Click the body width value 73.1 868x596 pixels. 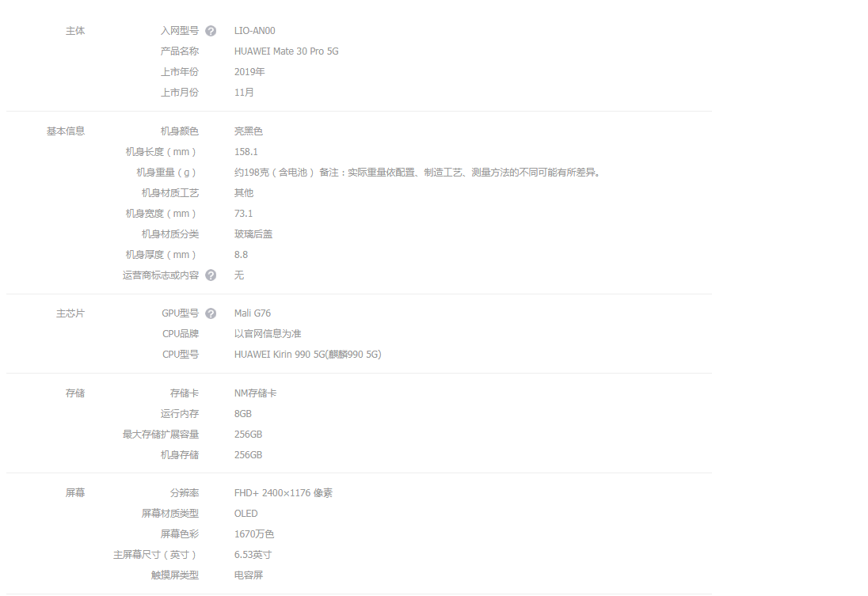pos(244,214)
